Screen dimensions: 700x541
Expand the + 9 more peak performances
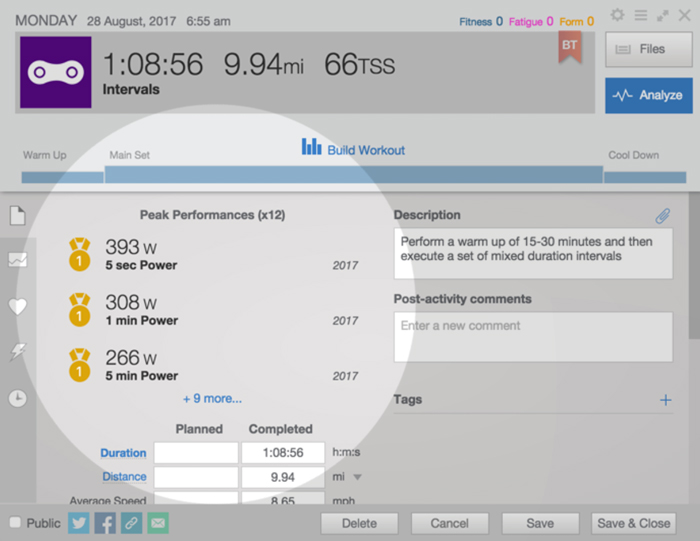(212, 398)
